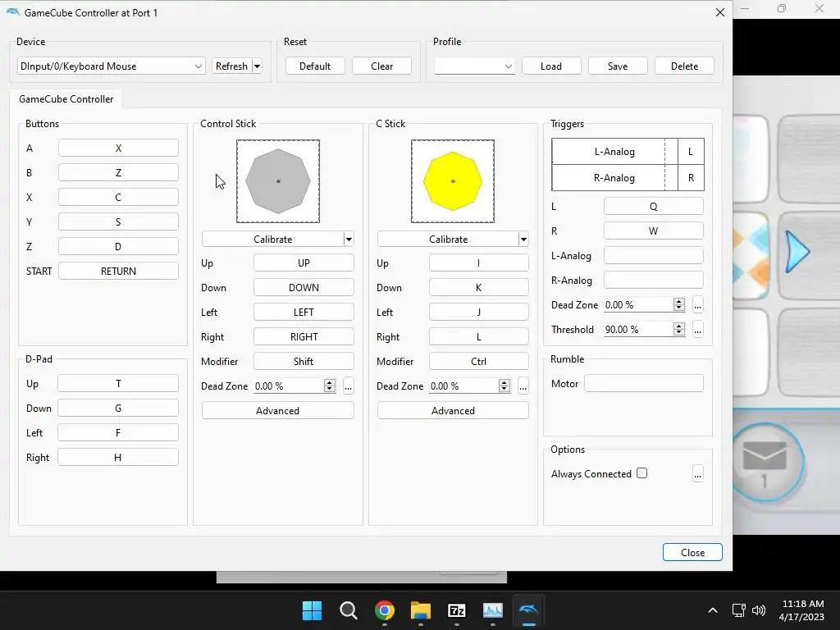Load the selected profile

[x=551, y=66]
